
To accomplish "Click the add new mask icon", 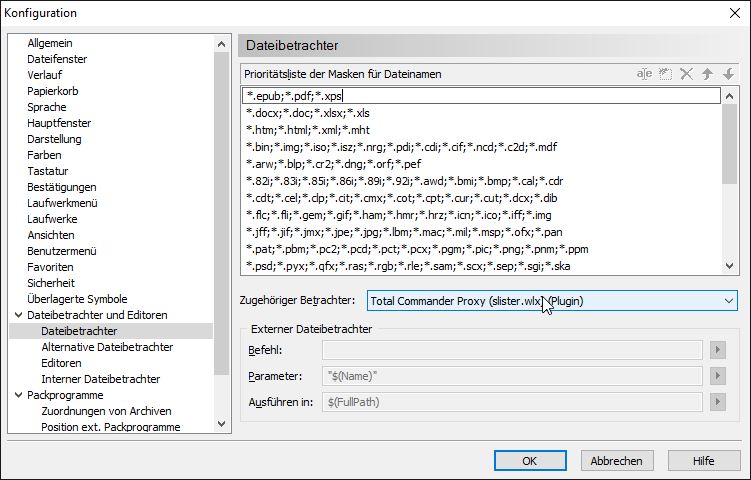I will (665, 74).
